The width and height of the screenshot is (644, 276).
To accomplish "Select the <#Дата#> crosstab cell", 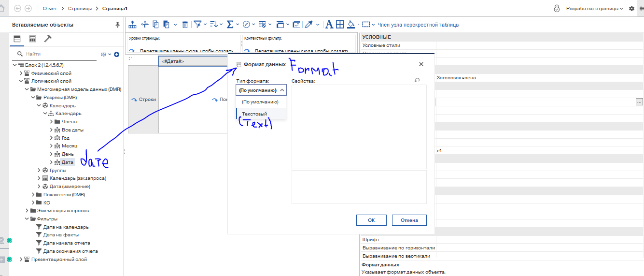I will coord(193,61).
